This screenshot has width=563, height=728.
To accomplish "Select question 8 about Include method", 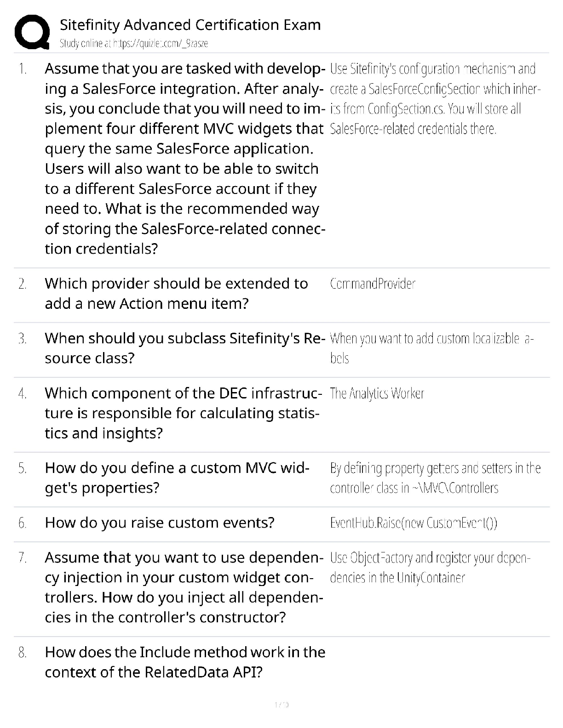I will point(184,662).
